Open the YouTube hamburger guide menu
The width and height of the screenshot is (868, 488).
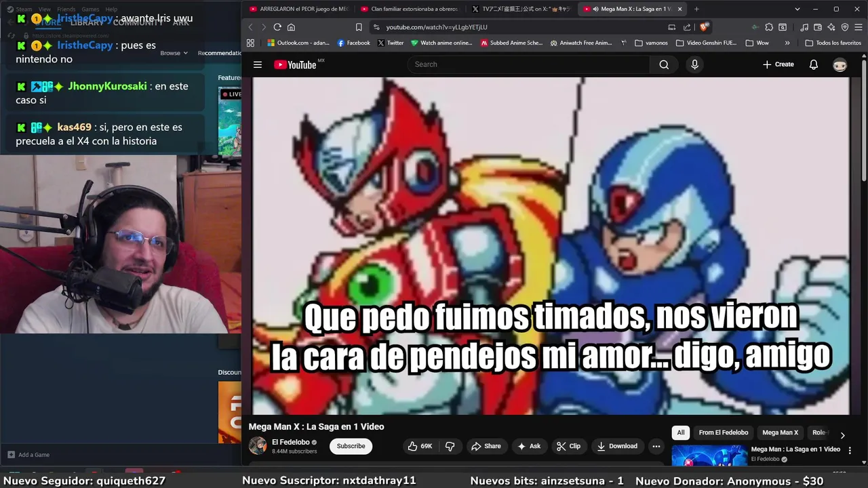pyautogui.click(x=258, y=64)
